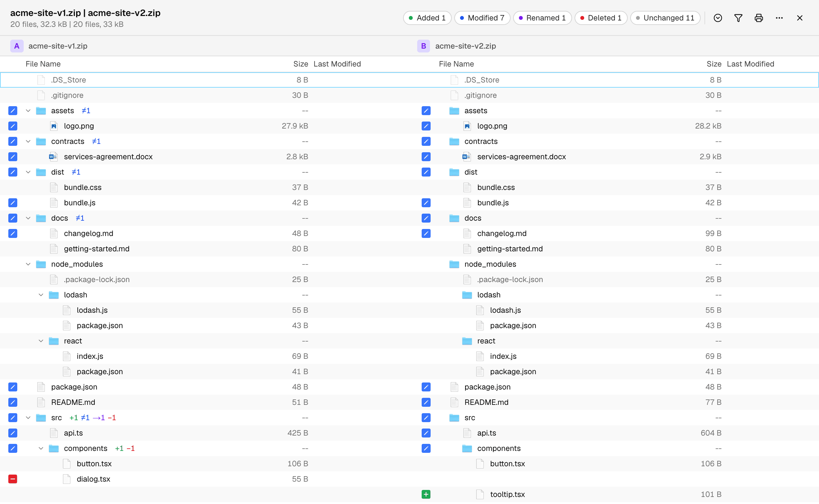Collapse the node_modules folder in archive A
The width and height of the screenshot is (819, 504).
click(28, 264)
